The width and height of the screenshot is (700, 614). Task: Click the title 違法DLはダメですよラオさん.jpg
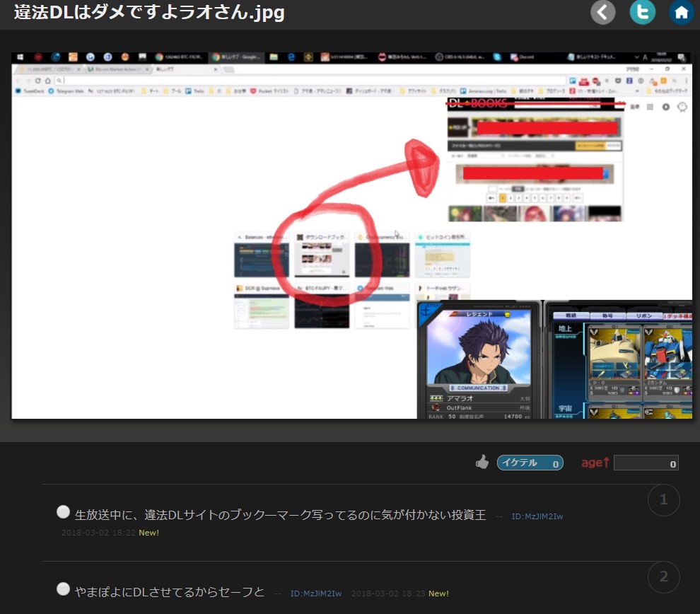point(149,13)
